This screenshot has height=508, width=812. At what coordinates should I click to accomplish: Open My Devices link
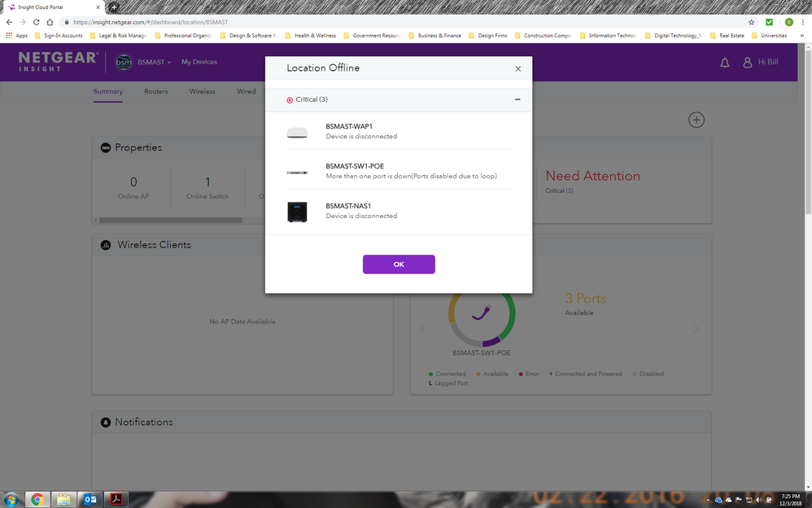[199, 62]
